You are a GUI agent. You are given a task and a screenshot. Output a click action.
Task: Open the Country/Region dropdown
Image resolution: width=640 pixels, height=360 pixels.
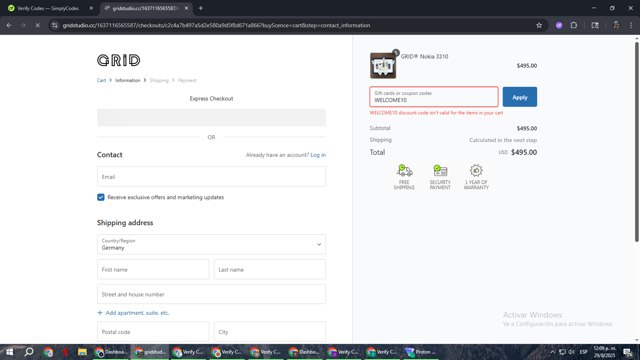tap(211, 244)
